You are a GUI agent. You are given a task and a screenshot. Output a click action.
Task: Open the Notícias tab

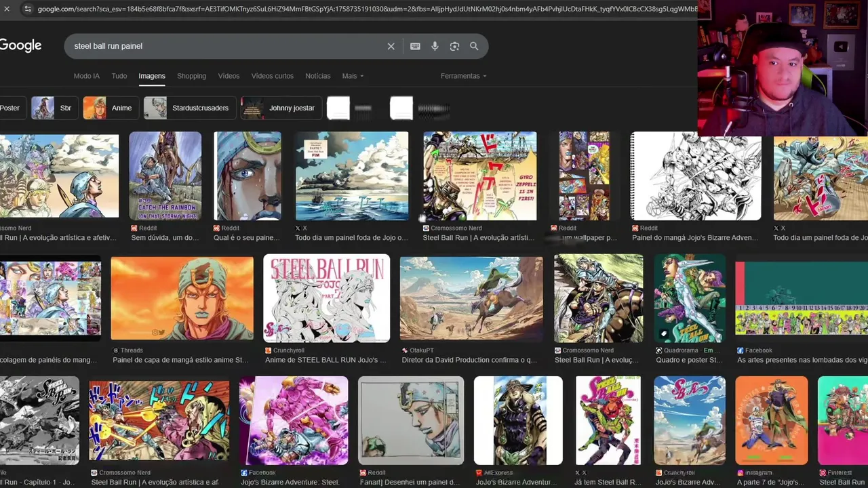pos(318,76)
